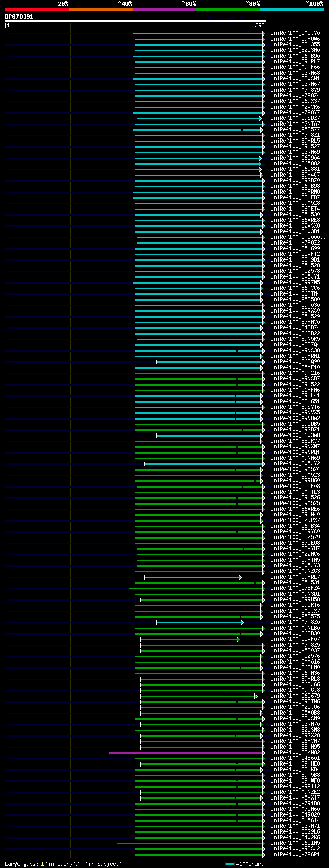Click the purple ~60% legend segment

(x=164, y=9)
